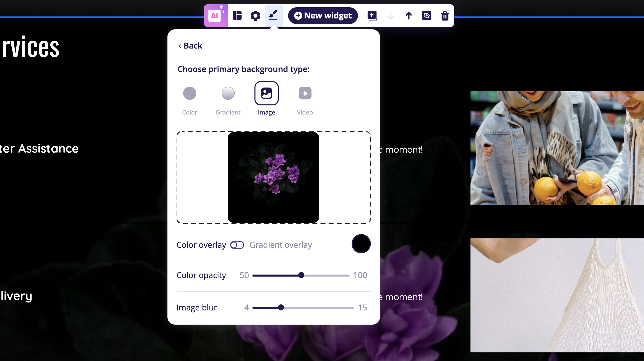This screenshot has height=361, width=644.
Task: Hide section using eye icon
Action: tap(426, 16)
